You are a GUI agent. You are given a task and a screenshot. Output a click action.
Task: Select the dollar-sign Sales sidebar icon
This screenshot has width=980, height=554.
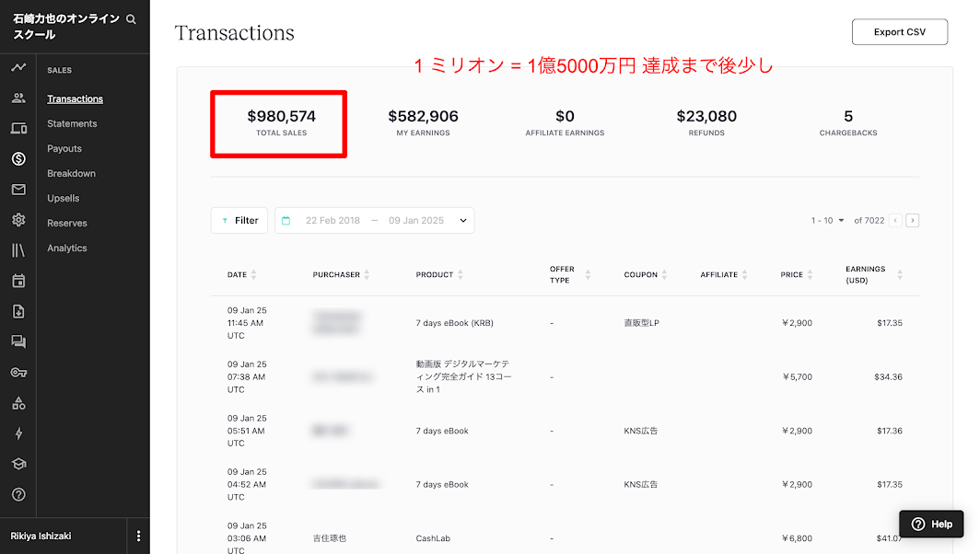click(x=18, y=159)
